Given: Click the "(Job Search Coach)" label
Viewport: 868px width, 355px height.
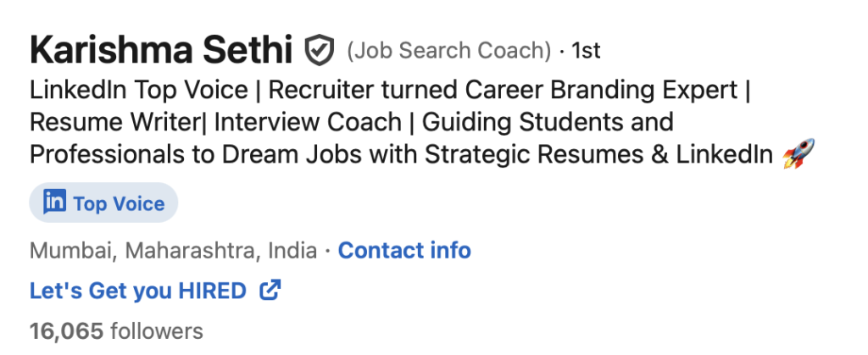Looking at the screenshot, I should click(449, 51).
